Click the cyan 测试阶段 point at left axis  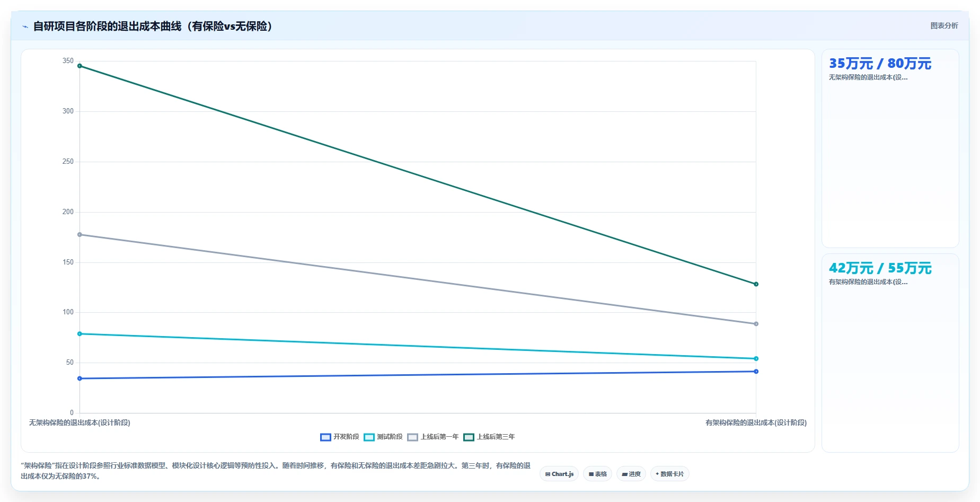pyautogui.click(x=80, y=334)
